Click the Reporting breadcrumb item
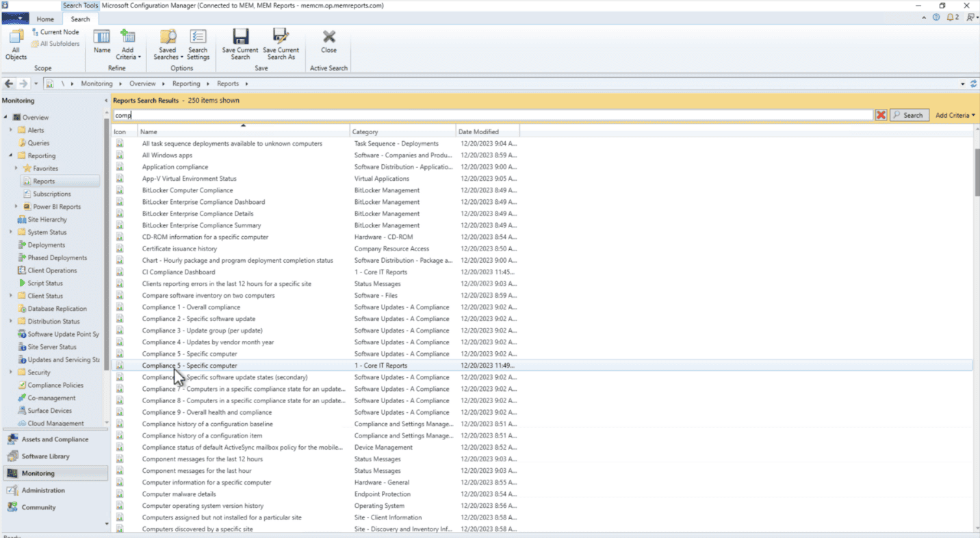The width and height of the screenshot is (980, 538). point(186,84)
